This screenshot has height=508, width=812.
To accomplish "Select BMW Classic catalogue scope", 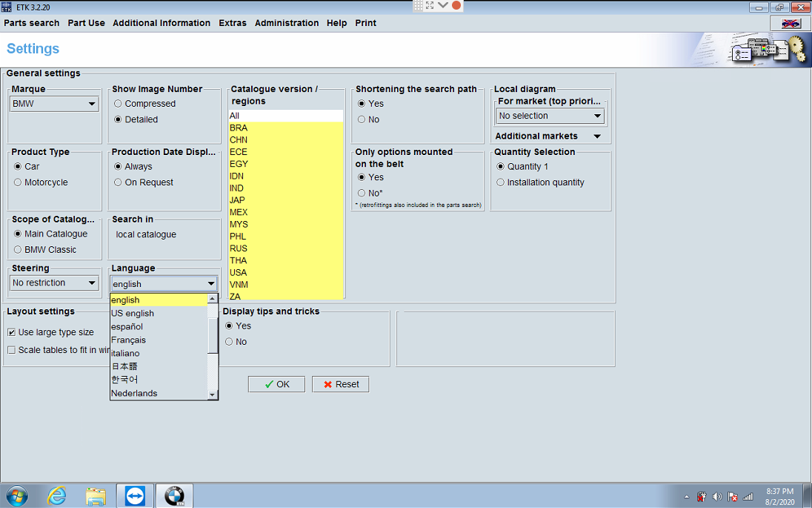I will coord(45,250).
